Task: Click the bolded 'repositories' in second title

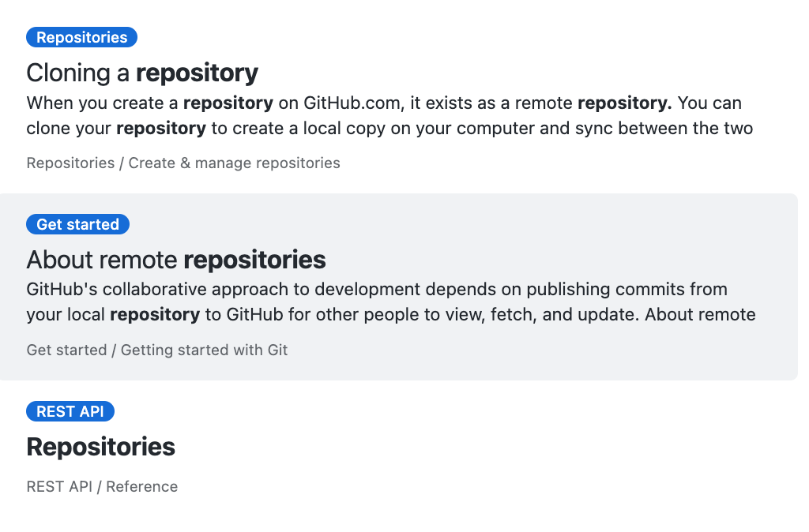Action: coord(254,259)
